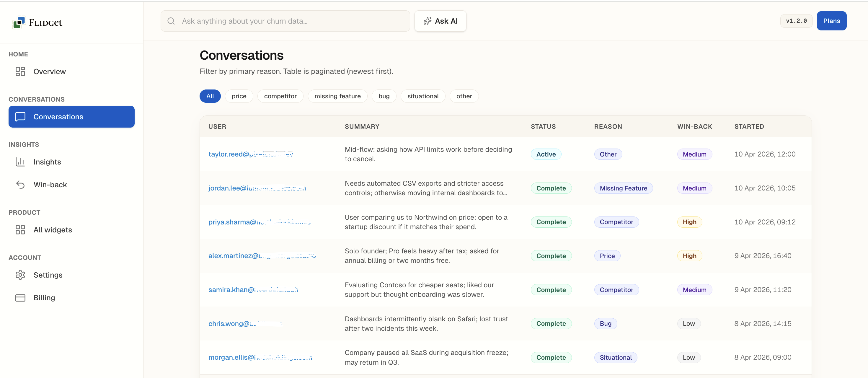Filter by missing feature reason
This screenshot has width=868, height=378.
click(337, 96)
